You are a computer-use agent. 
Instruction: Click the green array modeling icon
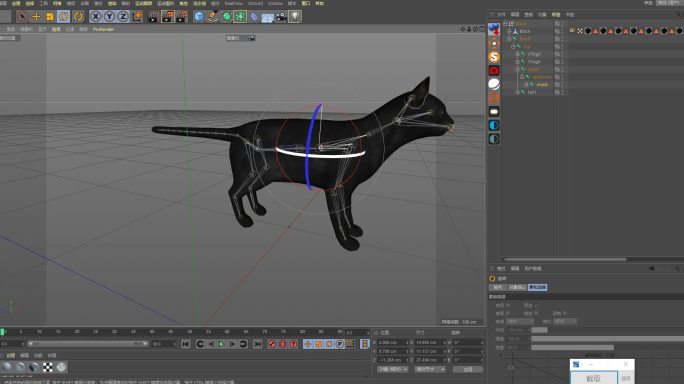click(x=240, y=17)
